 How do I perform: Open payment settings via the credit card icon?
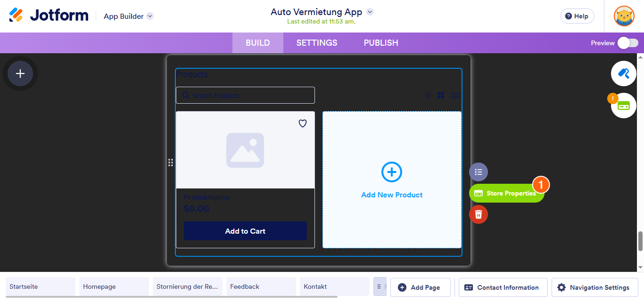623,106
